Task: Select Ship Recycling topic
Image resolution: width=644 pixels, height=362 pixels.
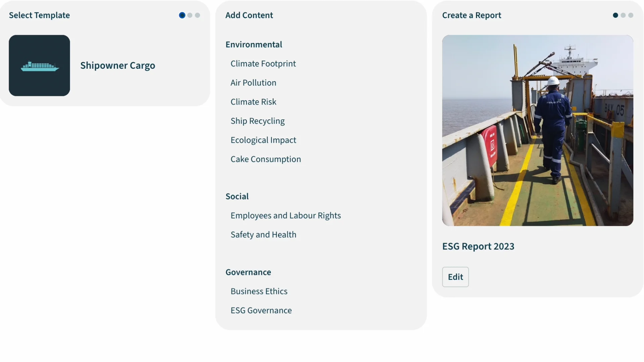Action: coord(257,121)
